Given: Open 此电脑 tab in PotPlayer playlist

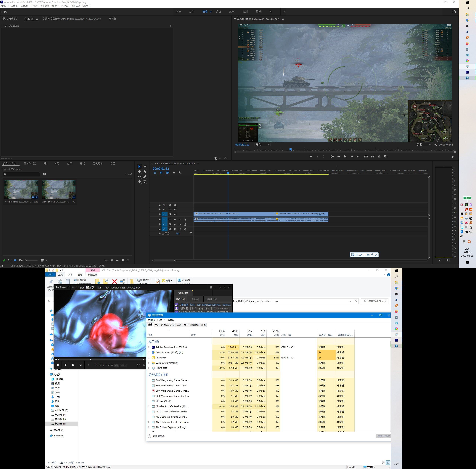Looking at the screenshot, I should click(195, 299).
